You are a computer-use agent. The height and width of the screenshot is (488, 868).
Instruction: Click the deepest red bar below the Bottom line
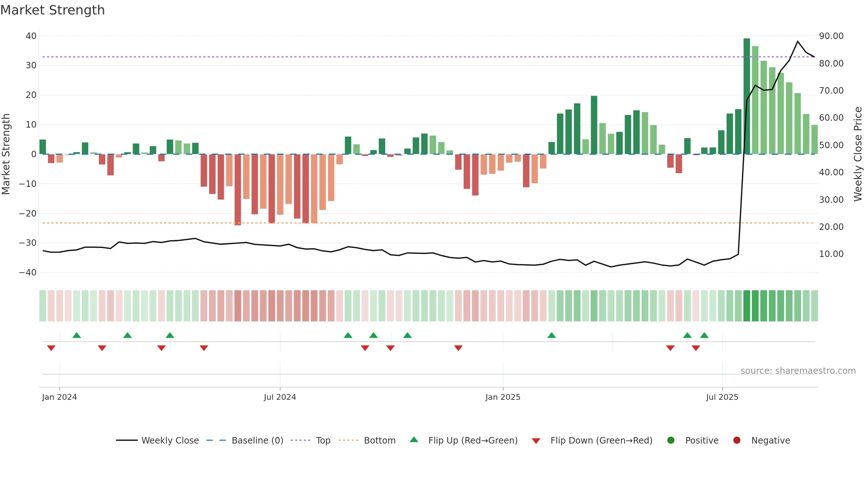coord(238,190)
